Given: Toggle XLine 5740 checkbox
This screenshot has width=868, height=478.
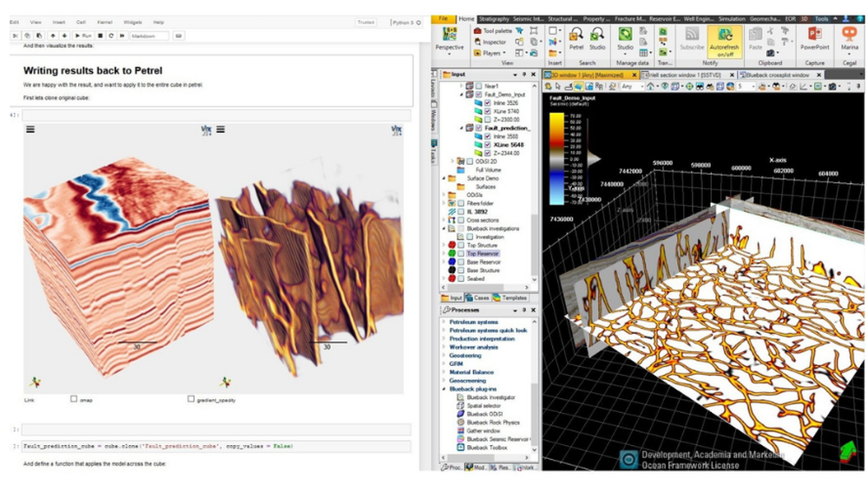Looking at the screenshot, I should point(488,111).
